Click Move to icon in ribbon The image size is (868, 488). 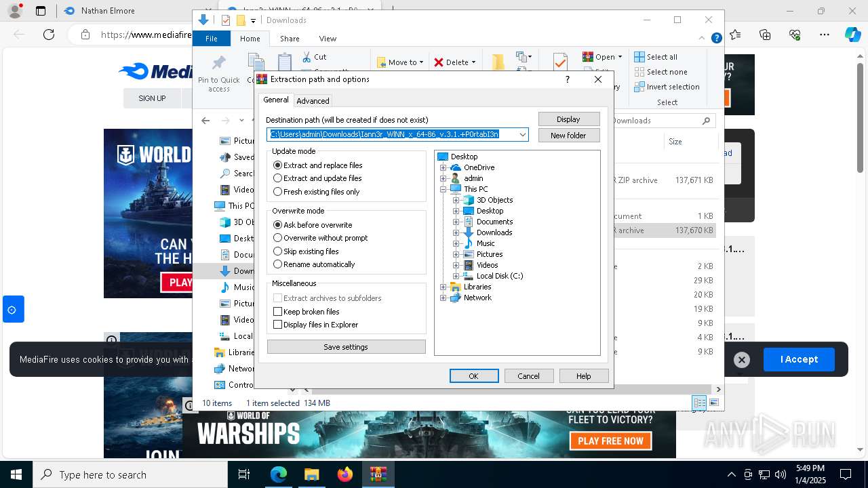pos(381,62)
